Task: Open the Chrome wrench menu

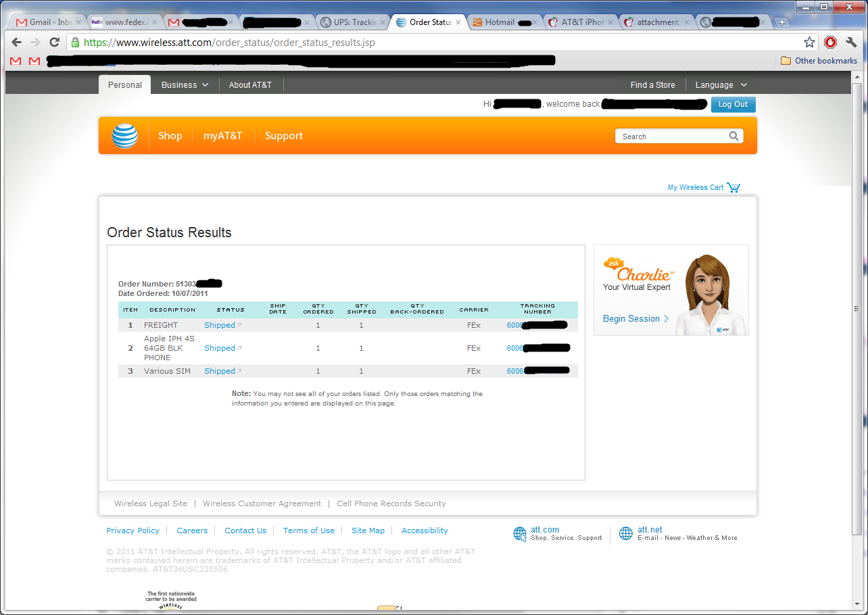Action: point(851,43)
